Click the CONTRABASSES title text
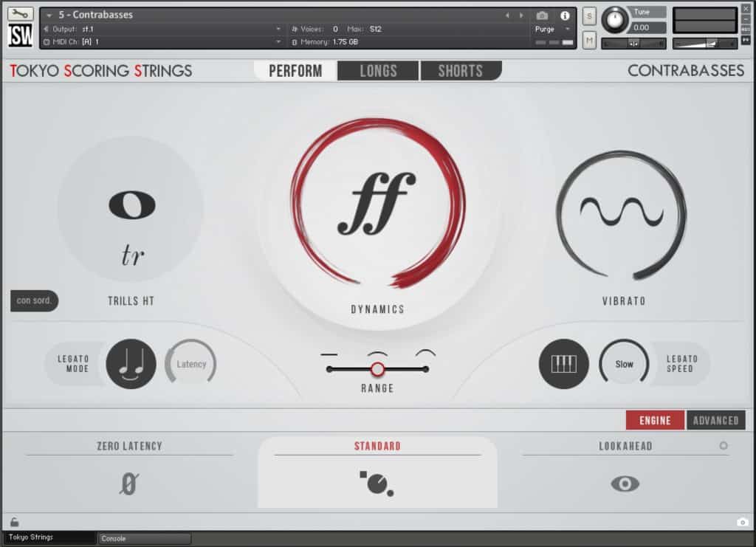The height and width of the screenshot is (547, 756). coord(686,71)
